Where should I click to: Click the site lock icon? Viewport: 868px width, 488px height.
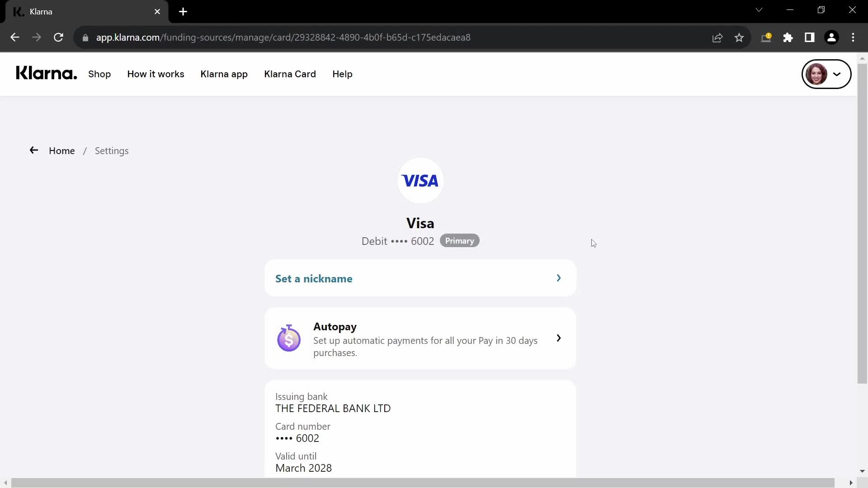click(85, 38)
